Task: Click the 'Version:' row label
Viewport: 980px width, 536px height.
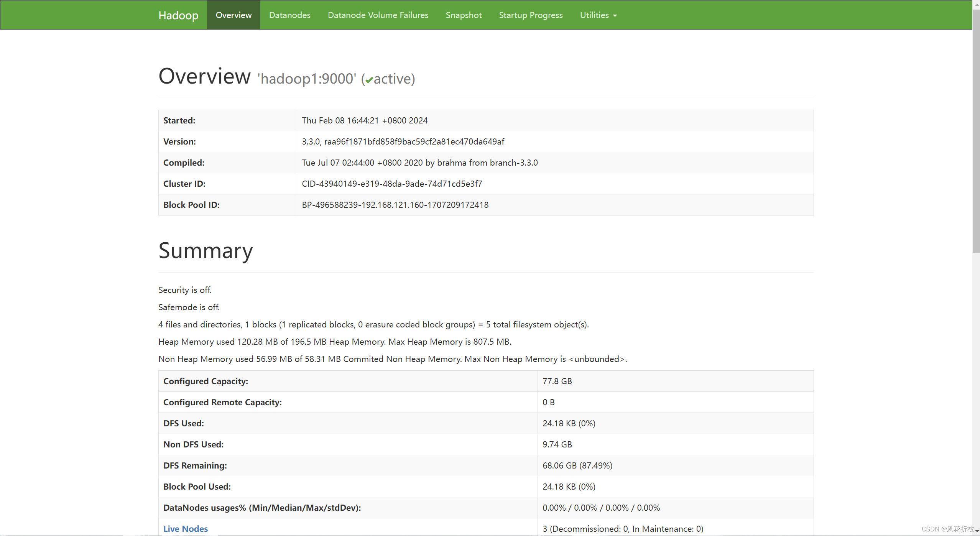Action: pos(179,141)
